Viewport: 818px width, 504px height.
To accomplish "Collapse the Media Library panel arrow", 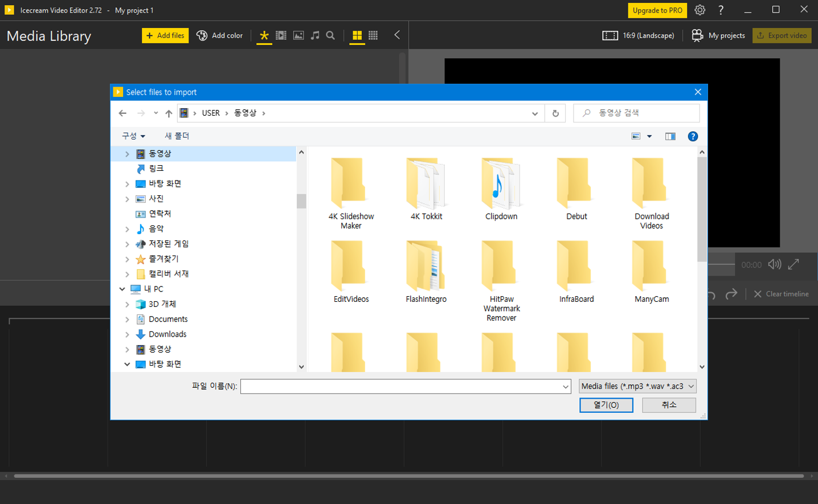I will 397,35.
